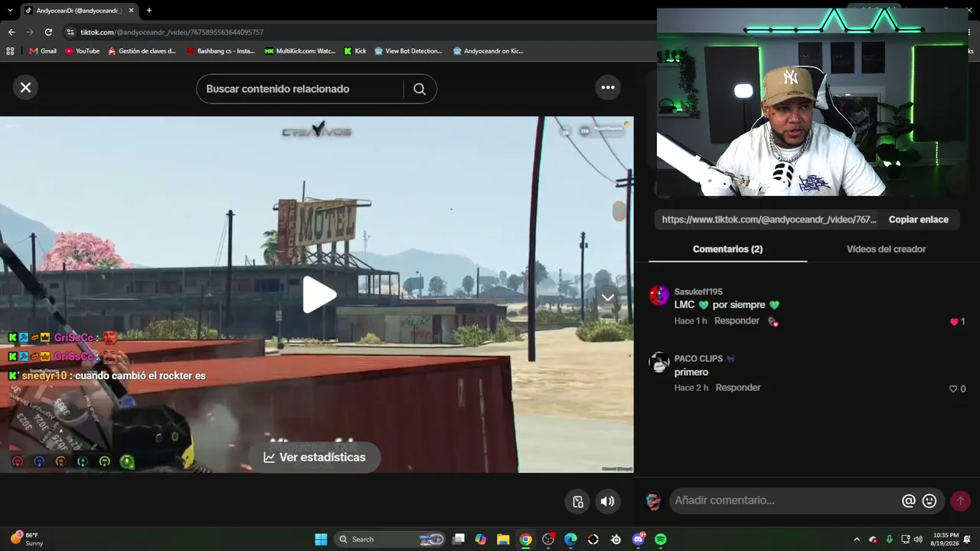Open the system volume tray icon
Viewport: 980px width, 551px height.
917,540
